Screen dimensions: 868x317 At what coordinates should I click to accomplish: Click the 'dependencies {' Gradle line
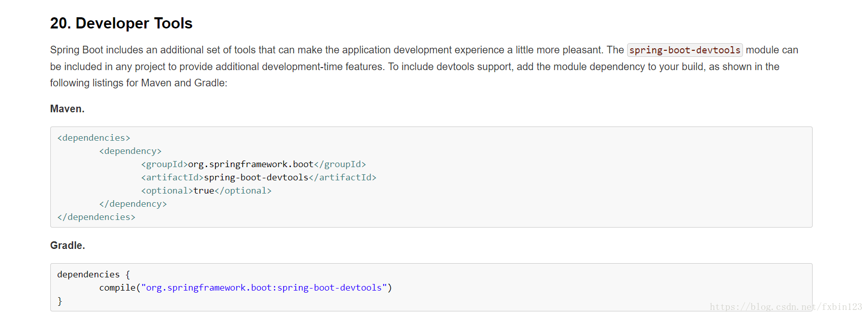[94, 274]
